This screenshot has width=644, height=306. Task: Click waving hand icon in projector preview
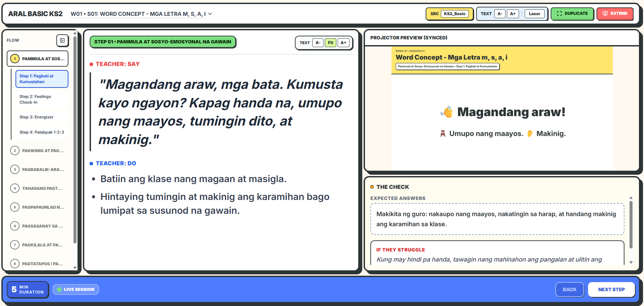(x=447, y=112)
